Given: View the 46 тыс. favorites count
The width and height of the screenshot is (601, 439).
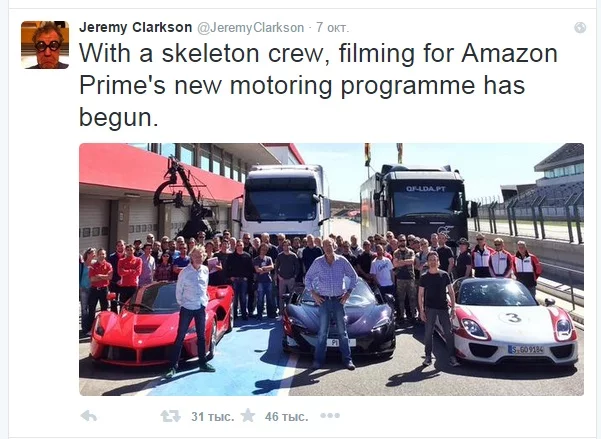Looking at the screenshot, I should point(287,416).
